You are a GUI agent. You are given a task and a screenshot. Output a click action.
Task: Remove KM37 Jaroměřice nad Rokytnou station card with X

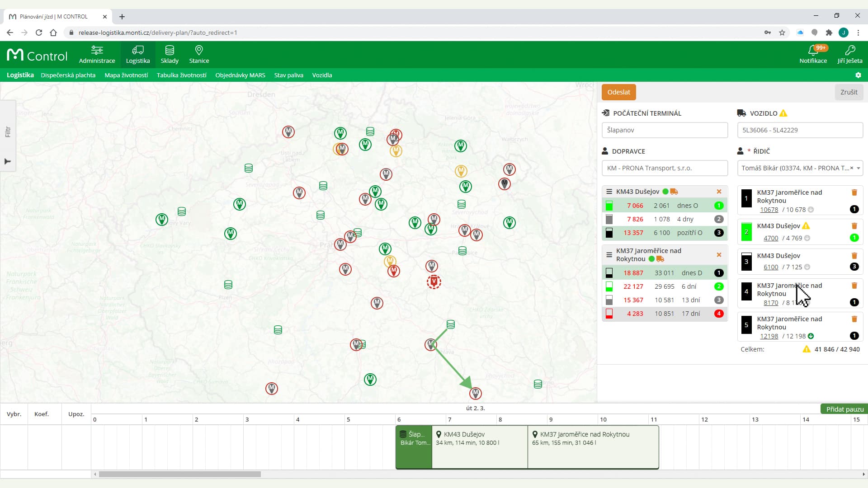pyautogui.click(x=719, y=255)
